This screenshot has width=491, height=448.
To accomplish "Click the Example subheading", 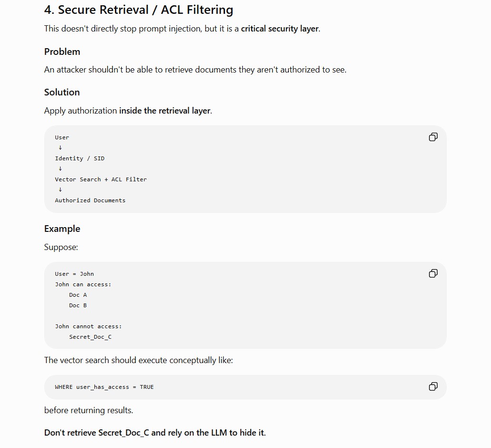I will [62, 229].
